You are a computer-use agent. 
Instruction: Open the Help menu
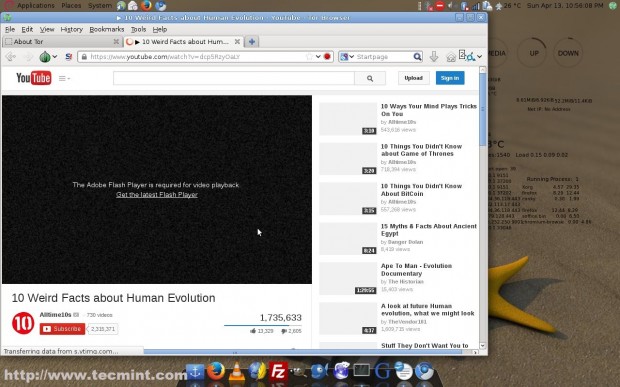coord(160,29)
